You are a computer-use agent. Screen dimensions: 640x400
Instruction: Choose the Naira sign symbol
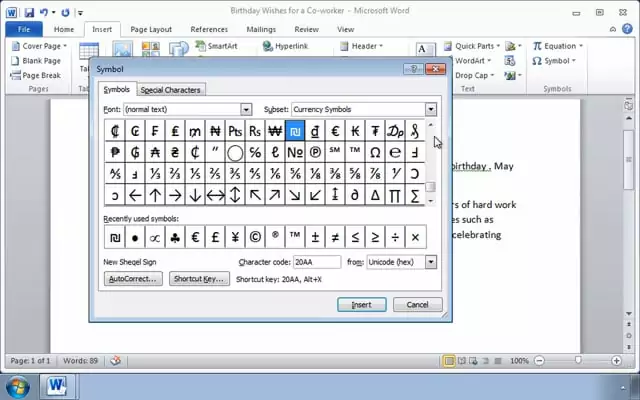tap(215, 131)
